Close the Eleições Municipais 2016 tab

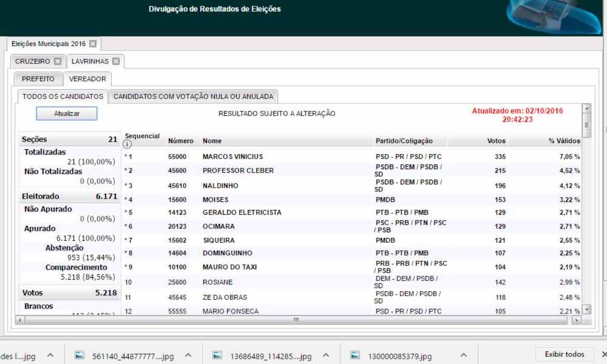pos(92,44)
